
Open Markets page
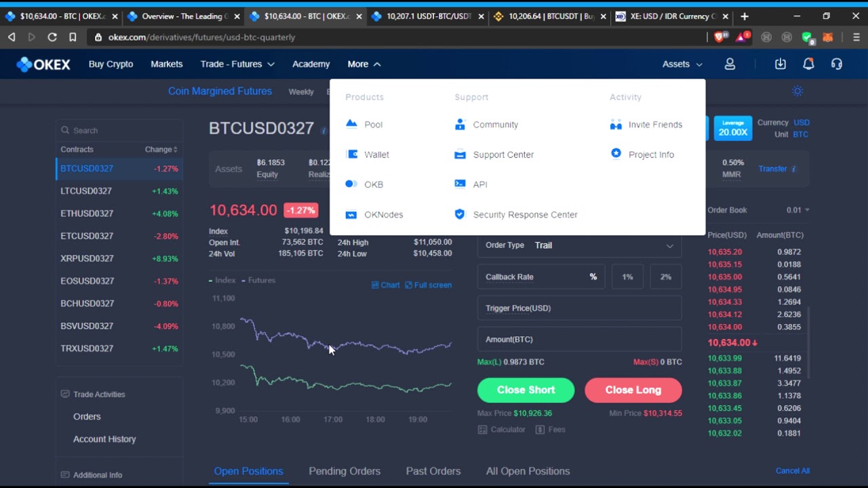(x=167, y=64)
